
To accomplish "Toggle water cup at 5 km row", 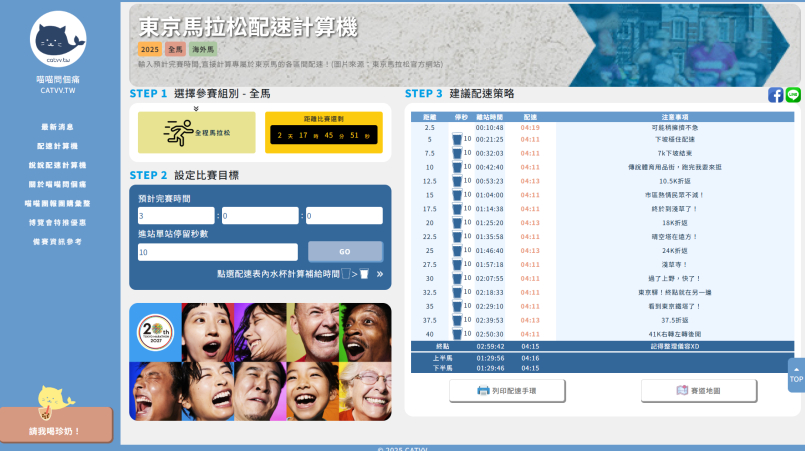I will tap(457, 139).
